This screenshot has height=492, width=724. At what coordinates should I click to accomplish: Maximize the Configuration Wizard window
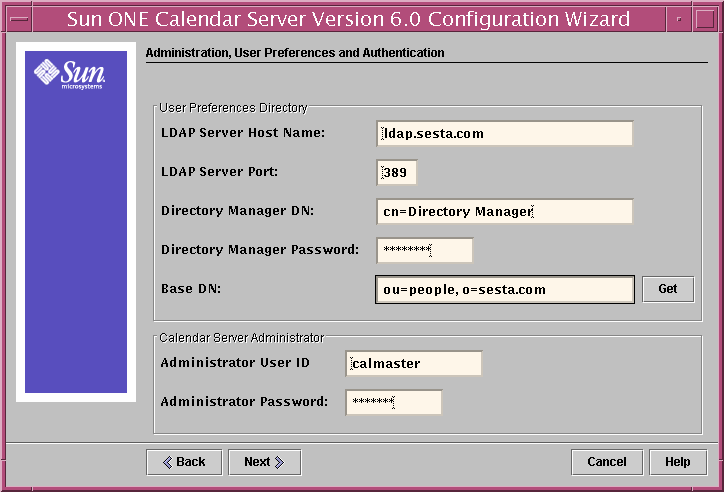coord(705,19)
